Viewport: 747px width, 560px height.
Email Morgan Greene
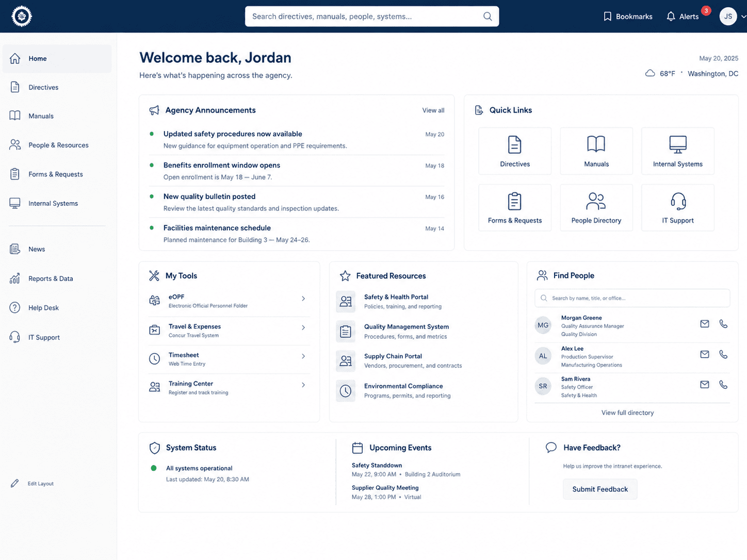tap(705, 324)
